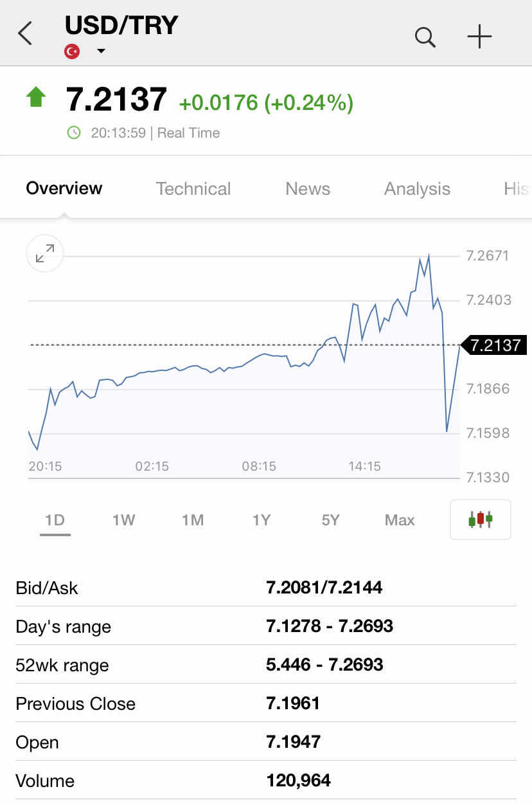
Task: Go to the News tab
Action: pyautogui.click(x=308, y=188)
